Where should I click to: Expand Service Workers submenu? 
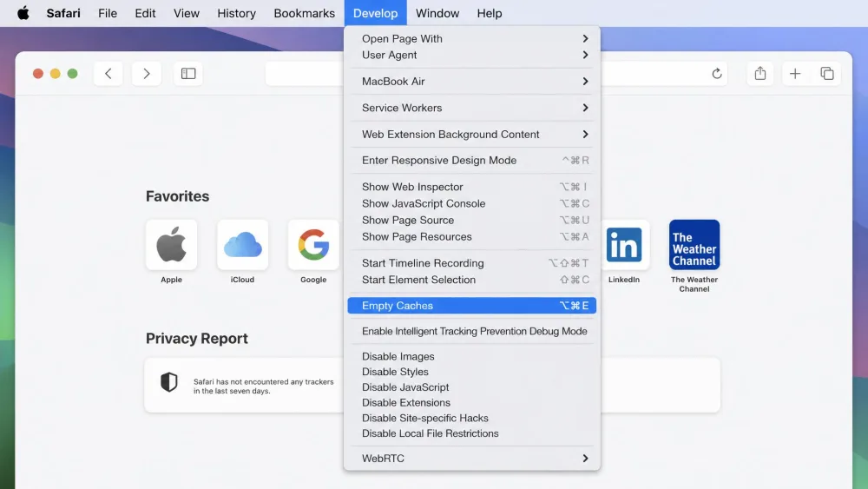point(471,108)
